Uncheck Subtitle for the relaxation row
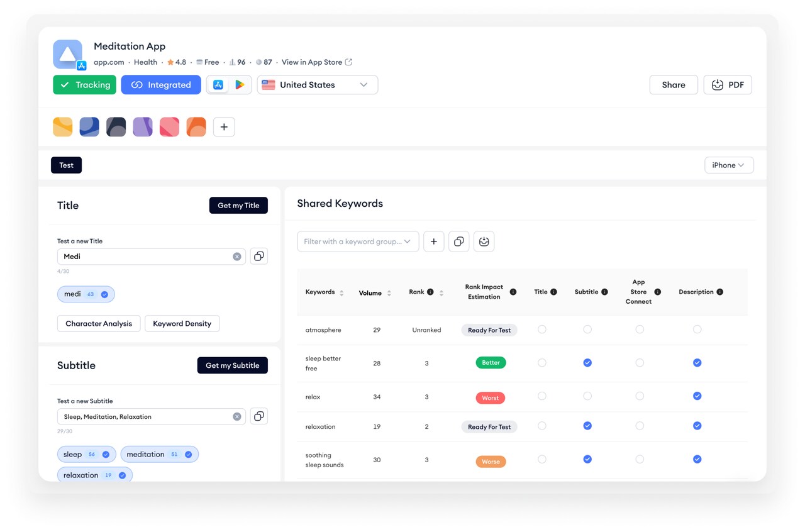805x532 pixels. [587, 426]
